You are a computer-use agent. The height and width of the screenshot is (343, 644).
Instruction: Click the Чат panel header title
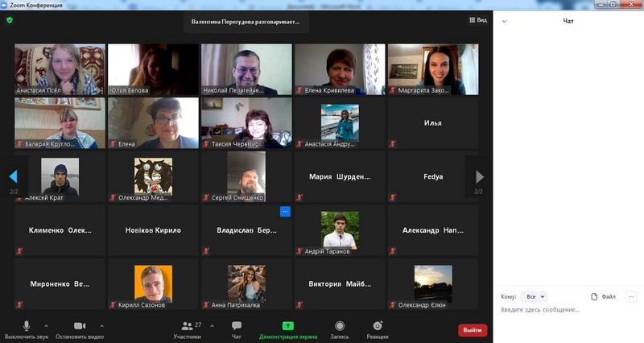[568, 21]
